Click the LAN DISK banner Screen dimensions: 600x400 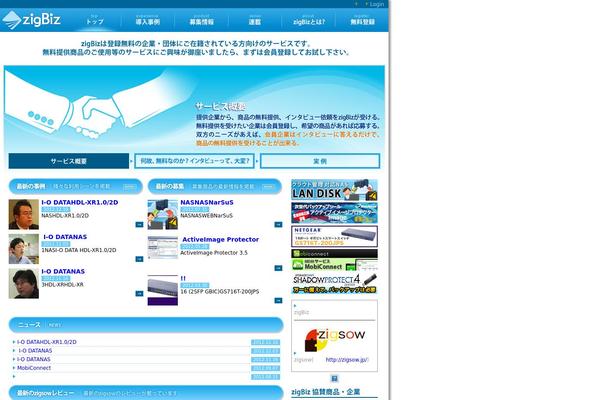[x=334, y=190]
